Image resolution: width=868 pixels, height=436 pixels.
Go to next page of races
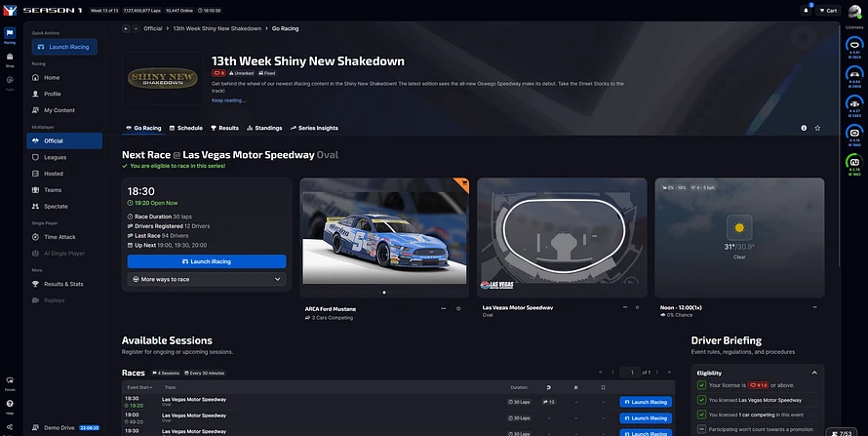(x=657, y=373)
